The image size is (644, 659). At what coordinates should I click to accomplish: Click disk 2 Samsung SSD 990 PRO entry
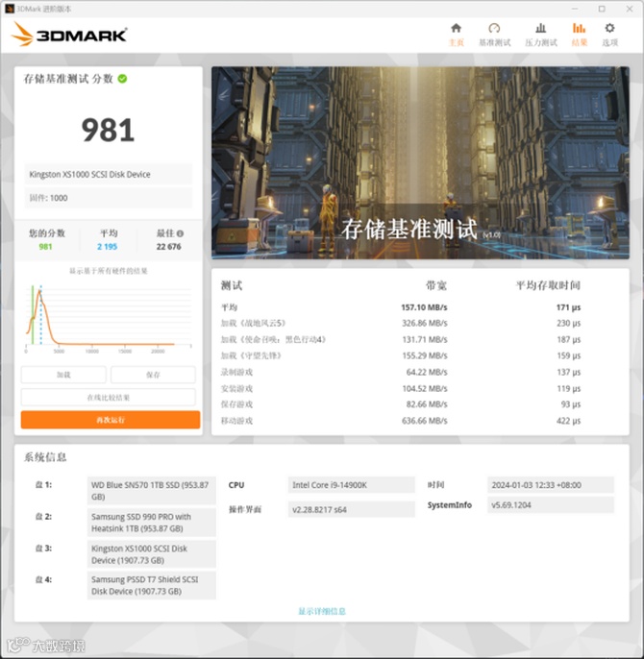(x=152, y=523)
